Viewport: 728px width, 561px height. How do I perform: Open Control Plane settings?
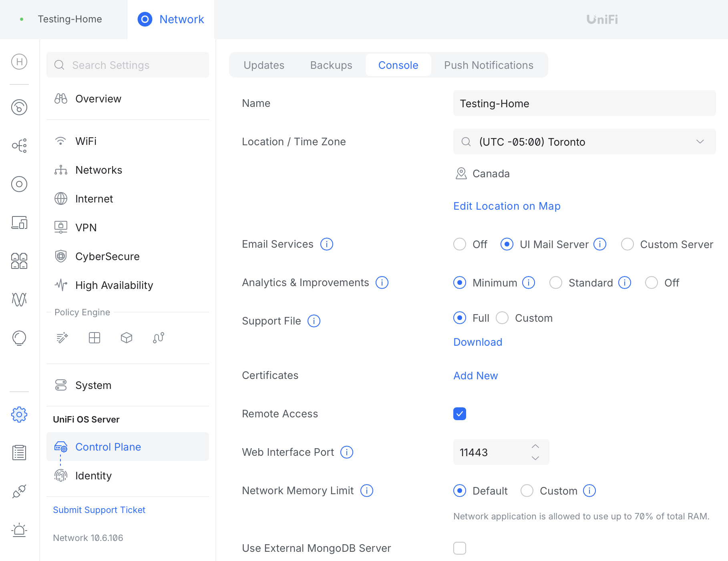pyautogui.click(x=128, y=447)
